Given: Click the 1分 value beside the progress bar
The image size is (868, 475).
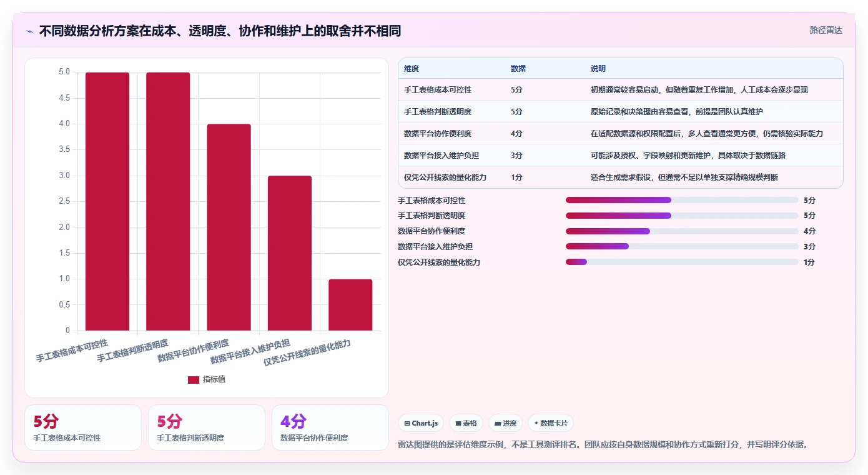Looking at the screenshot, I should 809,262.
